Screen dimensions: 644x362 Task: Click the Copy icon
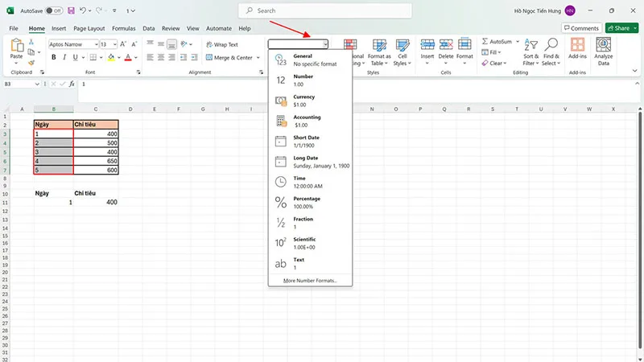31,52
